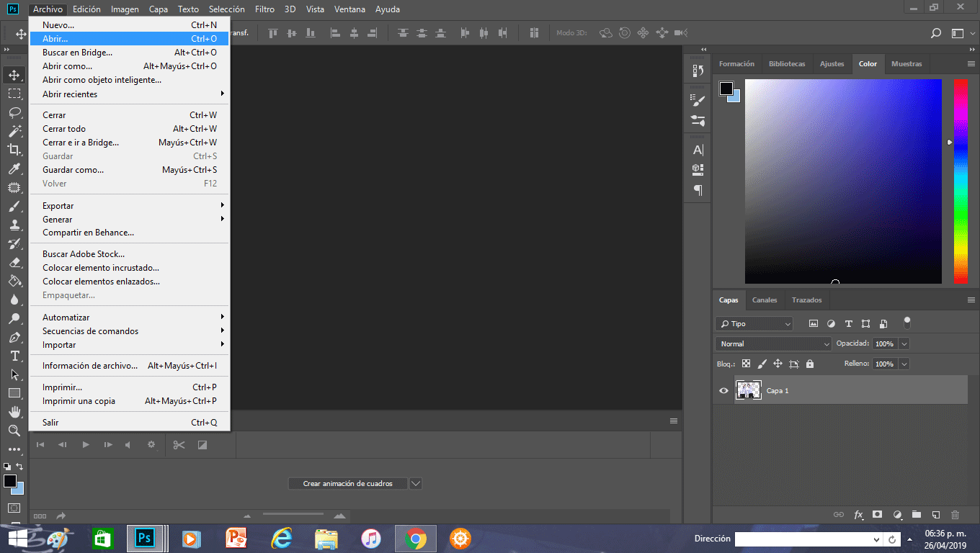980x553 pixels.
Task: Pick a hue on the vertical color spectrum slider
Action: point(961,181)
